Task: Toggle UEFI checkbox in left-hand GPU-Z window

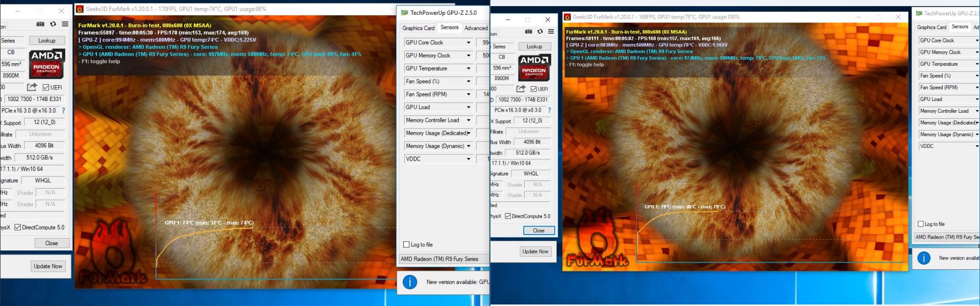Action: click(x=46, y=87)
